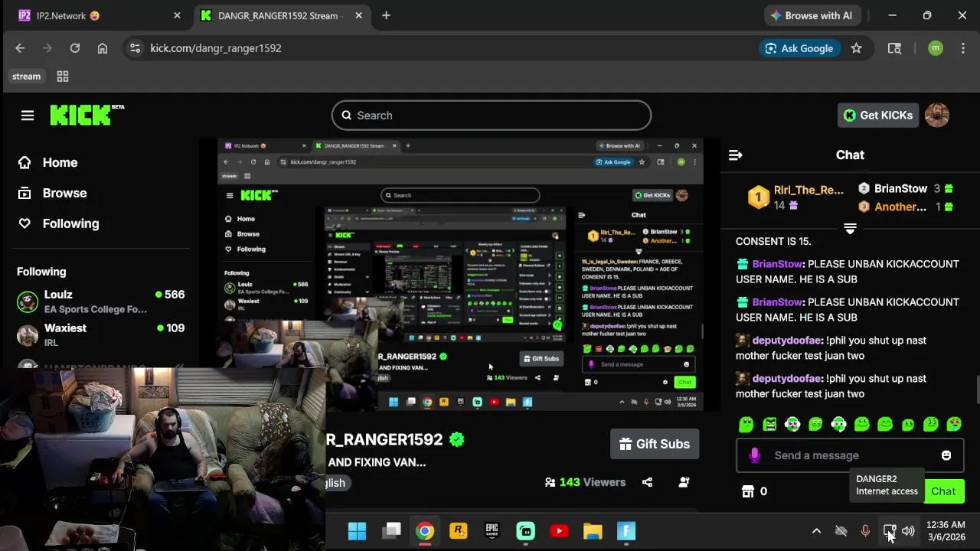Screen dimensions: 980x551
Task: Click the stream video player
Action: pos(459,275)
